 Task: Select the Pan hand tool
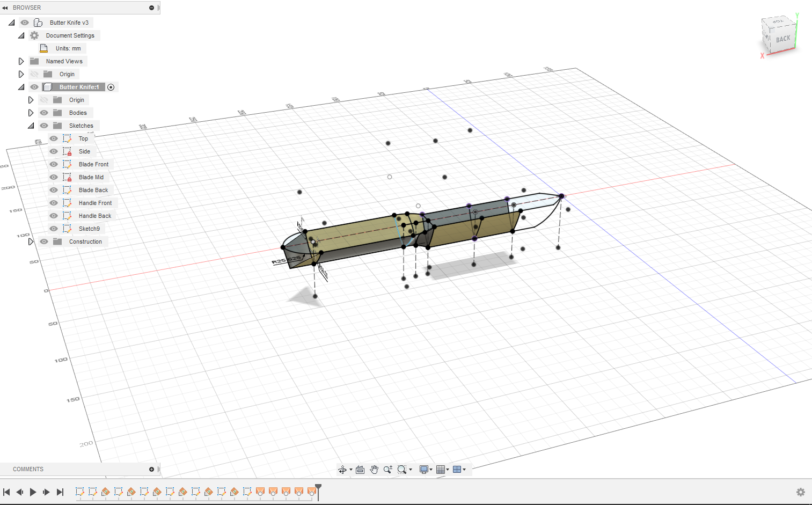374,470
